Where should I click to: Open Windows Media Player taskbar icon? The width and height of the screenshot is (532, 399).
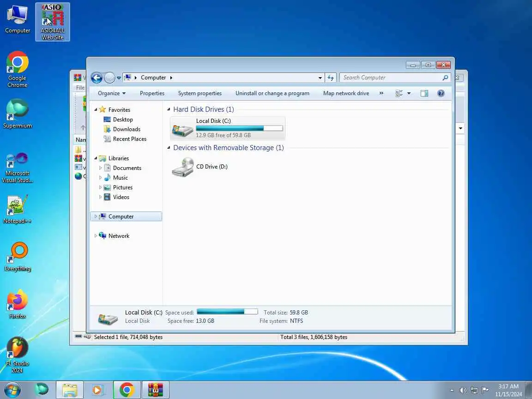pos(97,390)
